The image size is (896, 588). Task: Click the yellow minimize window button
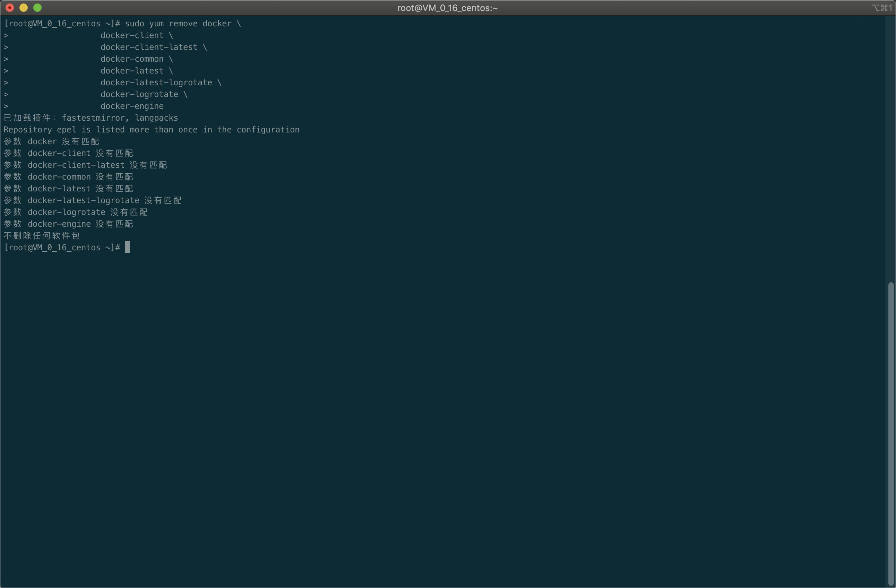23,8
